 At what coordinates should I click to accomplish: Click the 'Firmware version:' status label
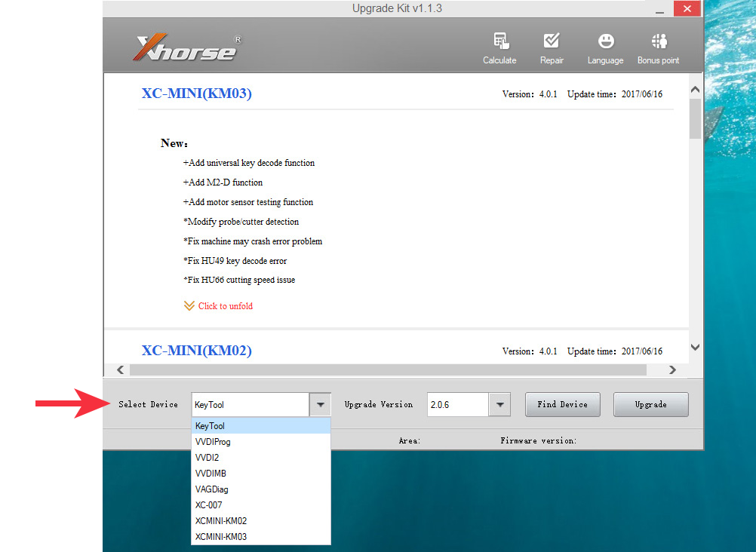point(538,440)
